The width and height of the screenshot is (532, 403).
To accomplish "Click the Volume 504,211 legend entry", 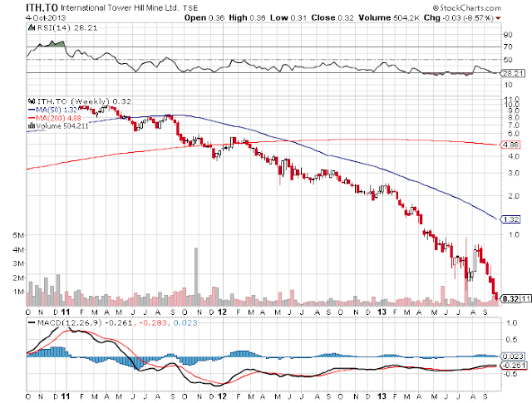I will pyautogui.click(x=62, y=125).
